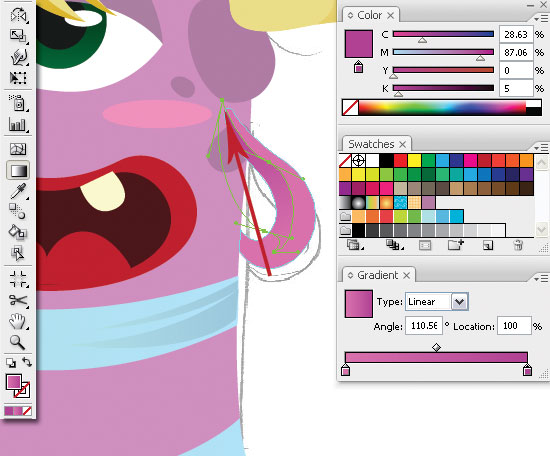This screenshot has width=550, height=456.
Task: Select the left gradient color stop
Action: pyautogui.click(x=346, y=370)
